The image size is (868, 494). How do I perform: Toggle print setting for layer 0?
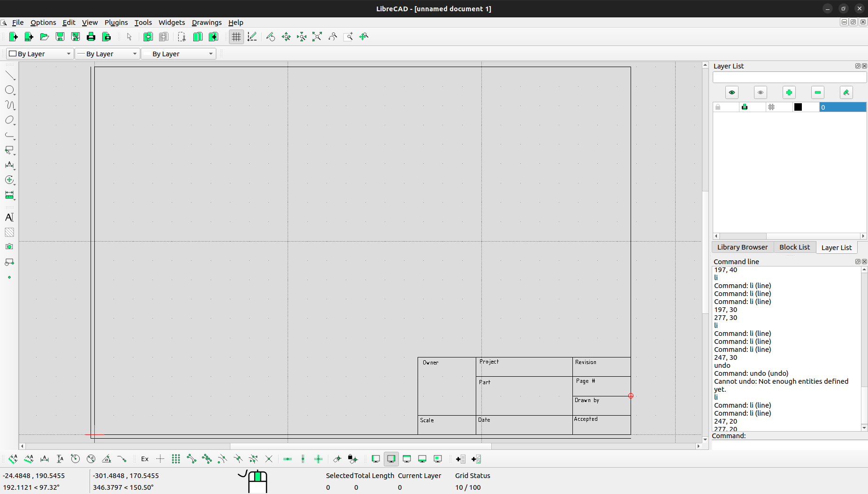tap(745, 107)
